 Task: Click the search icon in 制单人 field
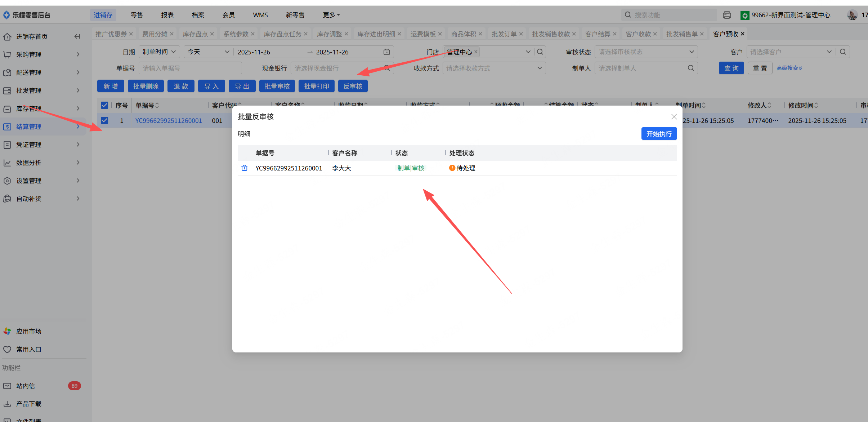pyautogui.click(x=690, y=68)
